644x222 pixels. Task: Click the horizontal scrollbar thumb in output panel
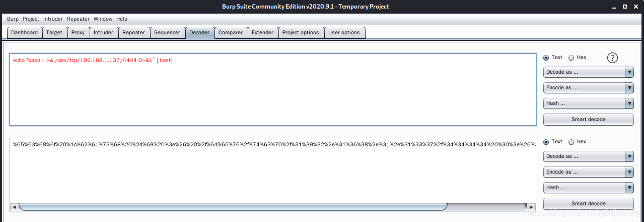(233, 207)
